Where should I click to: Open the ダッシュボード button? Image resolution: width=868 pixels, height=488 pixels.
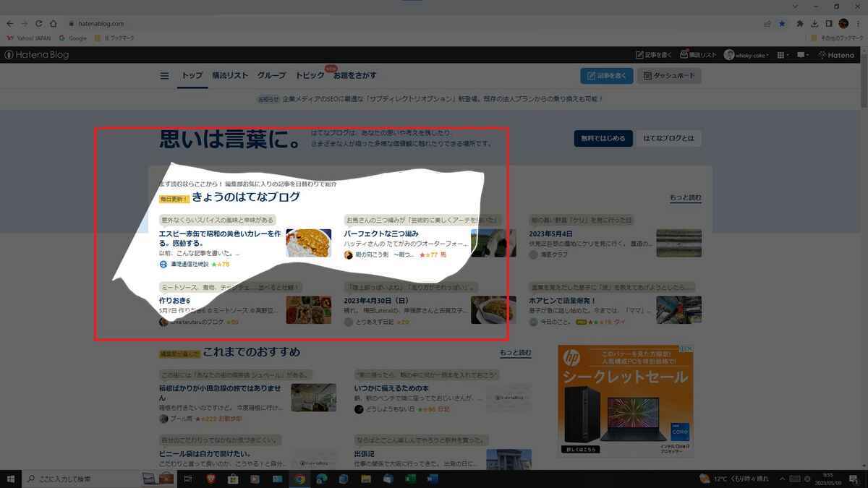click(x=669, y=75)
